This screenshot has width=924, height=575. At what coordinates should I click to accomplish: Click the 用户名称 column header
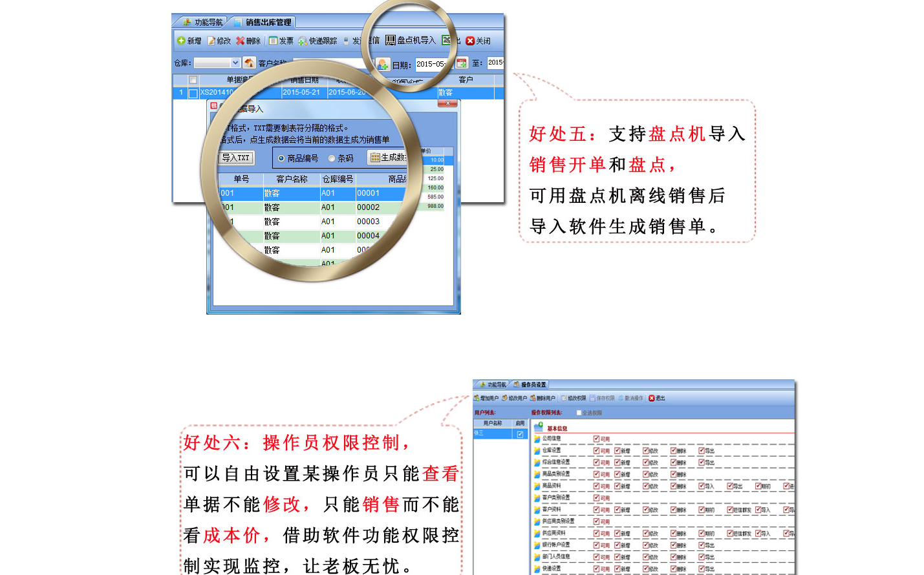[x=493, y=423]
